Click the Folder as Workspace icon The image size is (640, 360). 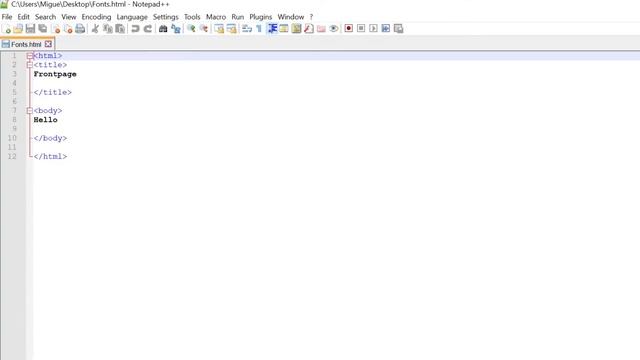(x=321, y=29)
